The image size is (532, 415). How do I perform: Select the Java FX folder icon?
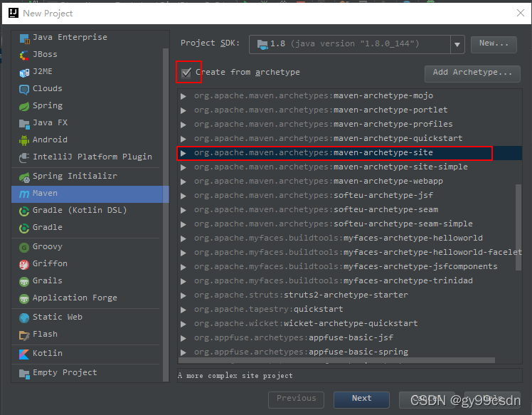pyautogui.click(x=24, y=124)
